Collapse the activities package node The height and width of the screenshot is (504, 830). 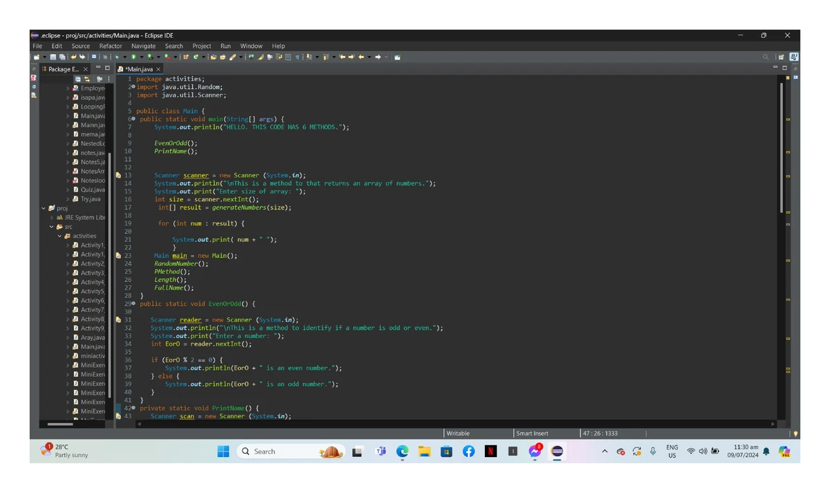tap(59, 236)
